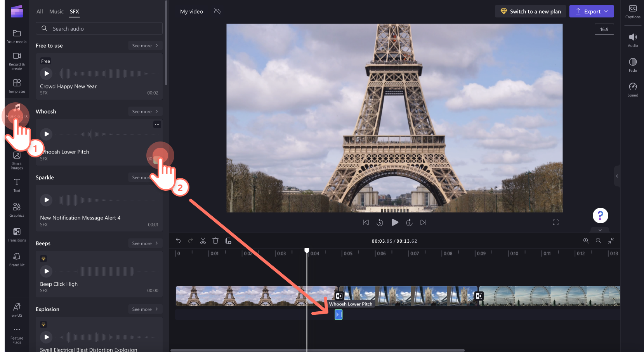Click inside the Search audio field
The width and height of the screenshot is (644, 352).
click(x=99, y=28)
